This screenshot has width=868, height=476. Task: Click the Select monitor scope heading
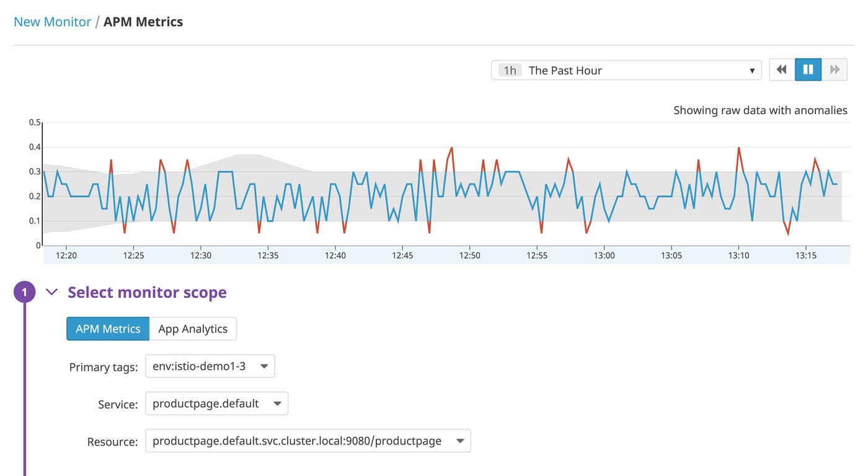tap(147, 292)
